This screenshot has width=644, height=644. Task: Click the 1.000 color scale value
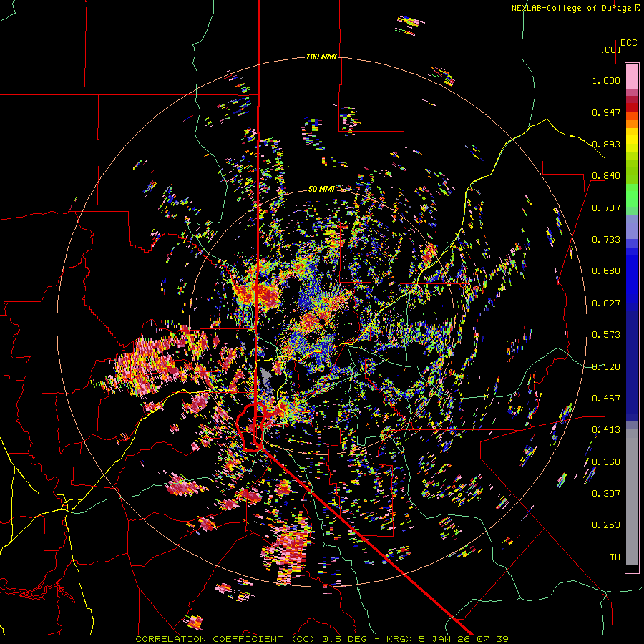606,80
